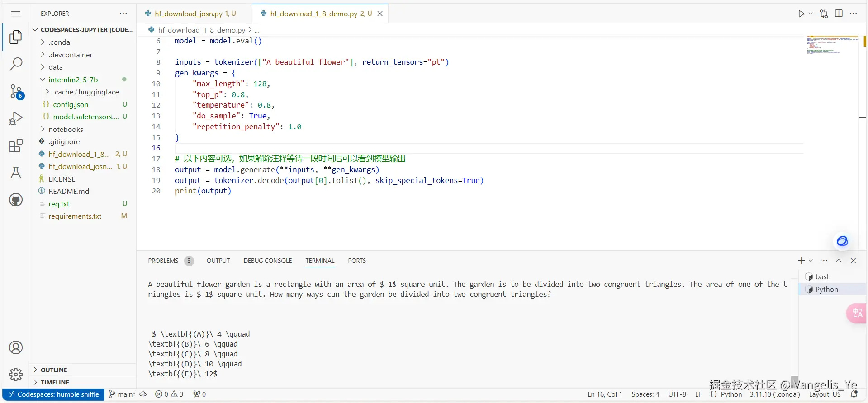Open requirements.txt in the explorer

pyautogui.click(x=83, y=216)
